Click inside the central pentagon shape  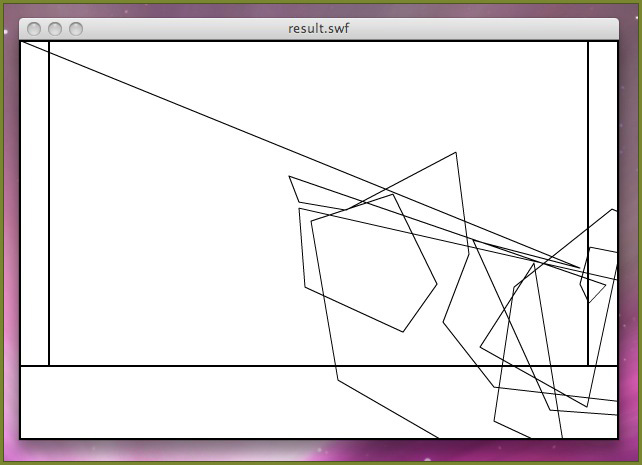(370, 260)
